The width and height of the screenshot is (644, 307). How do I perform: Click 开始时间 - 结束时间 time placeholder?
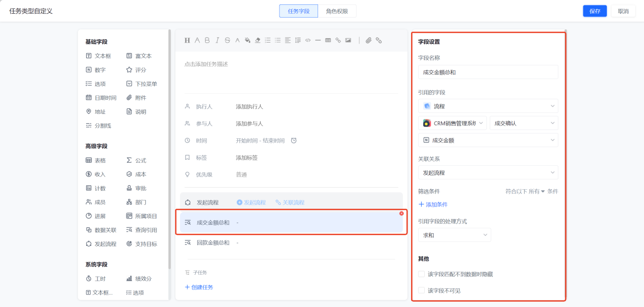pos(260,141)
